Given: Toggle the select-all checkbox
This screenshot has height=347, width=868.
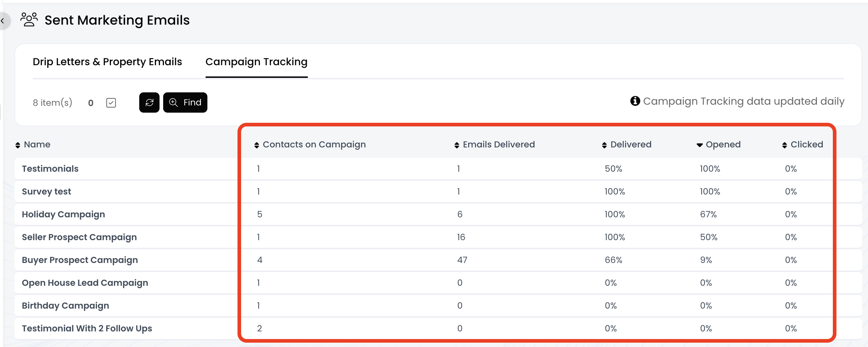Looking at the screenshot, I should point(111,103).
